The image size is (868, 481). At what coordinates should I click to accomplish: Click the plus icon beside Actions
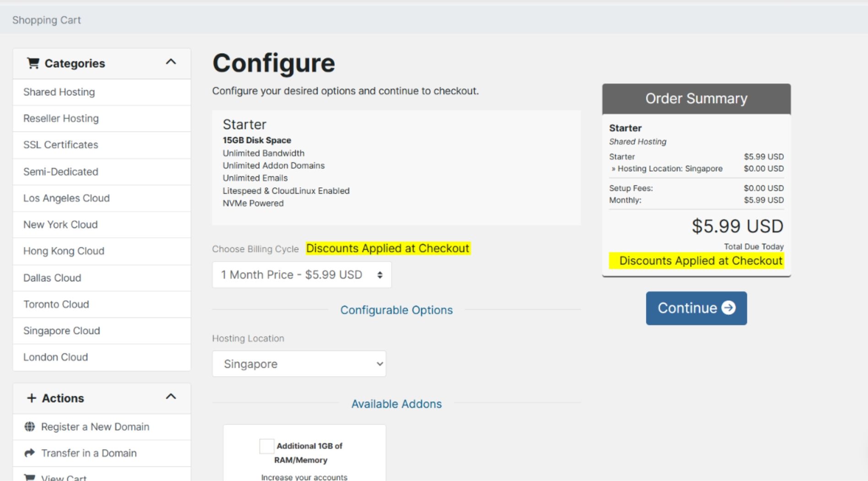pos(32,398)
